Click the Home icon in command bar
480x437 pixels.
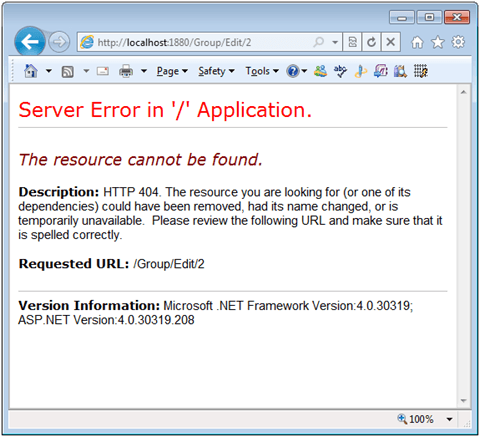pos(31,71)
